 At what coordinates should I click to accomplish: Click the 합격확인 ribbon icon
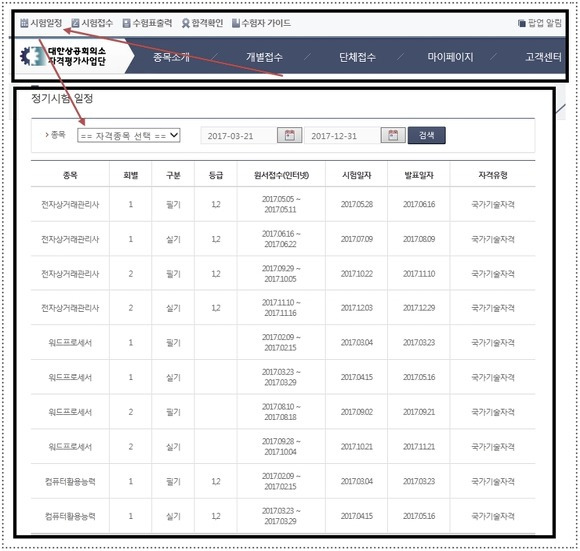[186, 23]
